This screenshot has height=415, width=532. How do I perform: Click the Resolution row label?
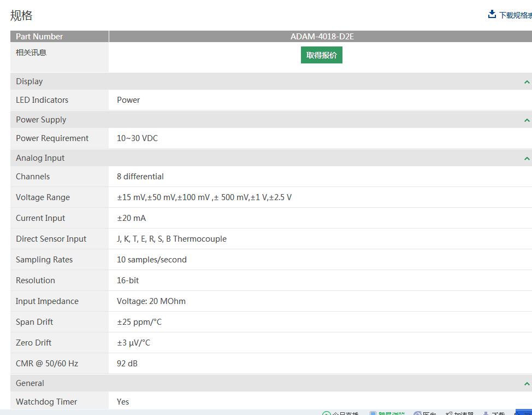pos(36,280)
